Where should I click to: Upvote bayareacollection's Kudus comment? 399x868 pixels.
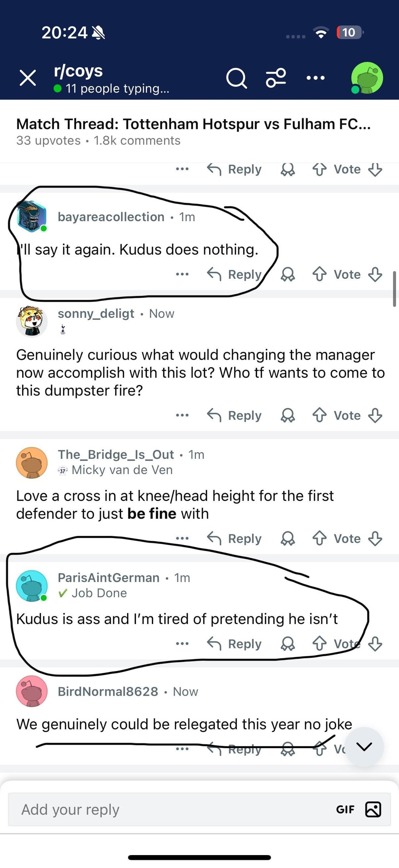tap(320, 274)
